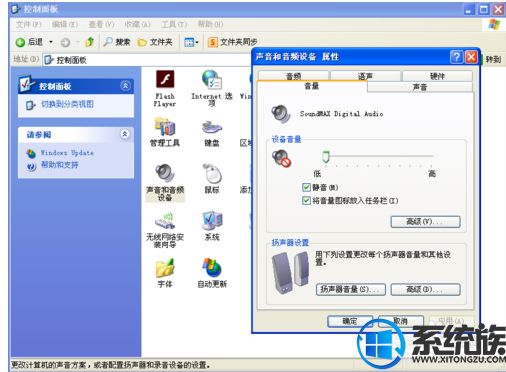506x372 pixels.
Task: Click the speakers picture in 扬声器设置
Action: tap(290, 273)
